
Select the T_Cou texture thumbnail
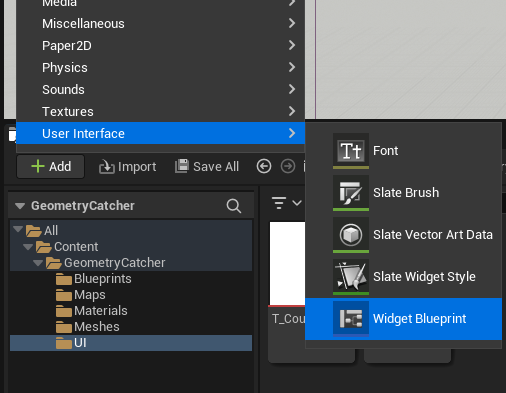[x=287, y=263]
